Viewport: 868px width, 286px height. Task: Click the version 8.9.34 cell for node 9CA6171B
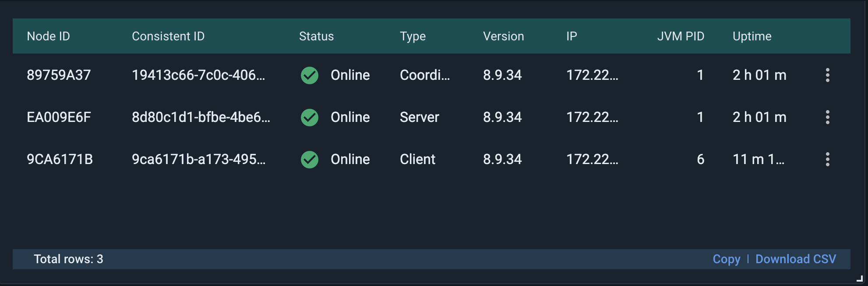(x=502, y=159)
